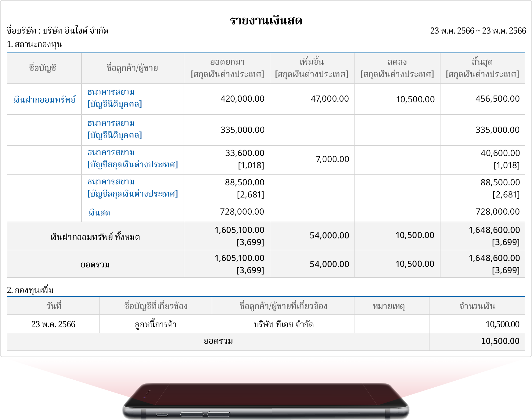The width and height of the screenshot is (532, 420).
Task: Open ธนาคารสยาม link in the 33,600.00 row
Action: pyautogui.click(x=111, y=152)
